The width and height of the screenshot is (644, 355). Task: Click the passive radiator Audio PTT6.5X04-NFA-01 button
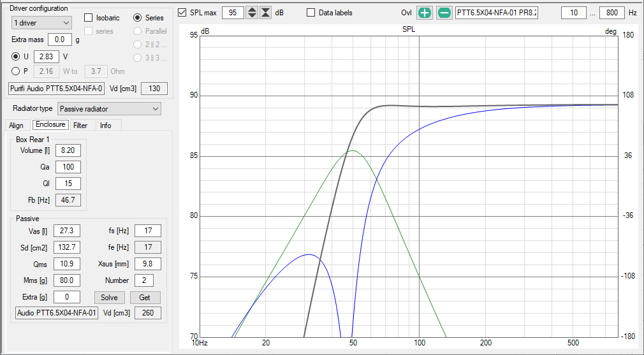coord(57,313)
